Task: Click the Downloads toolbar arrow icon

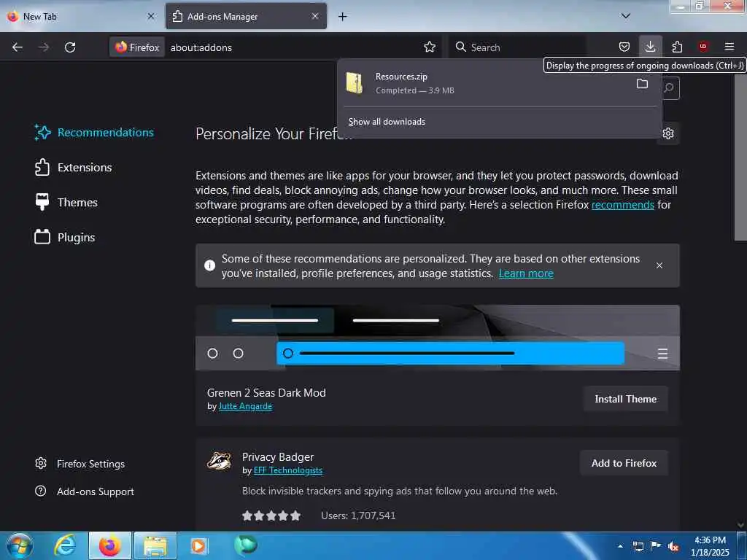Action: [x=650, y=47]
